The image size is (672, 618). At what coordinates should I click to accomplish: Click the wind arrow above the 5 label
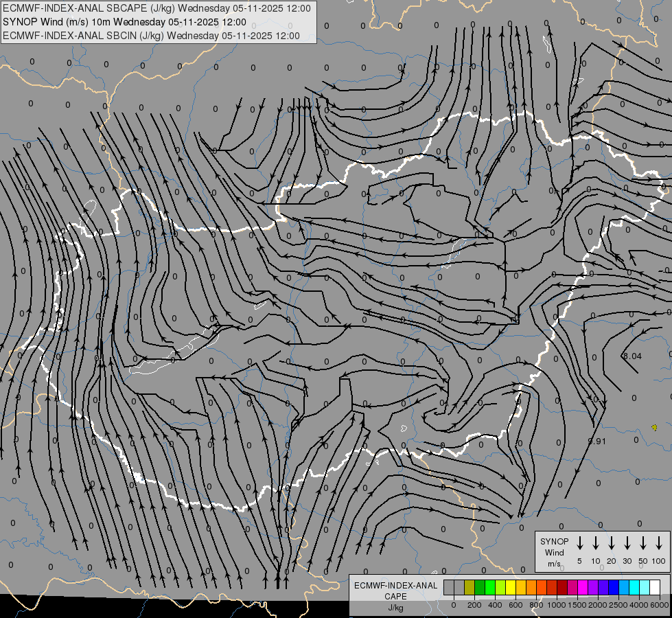[580, 543]
